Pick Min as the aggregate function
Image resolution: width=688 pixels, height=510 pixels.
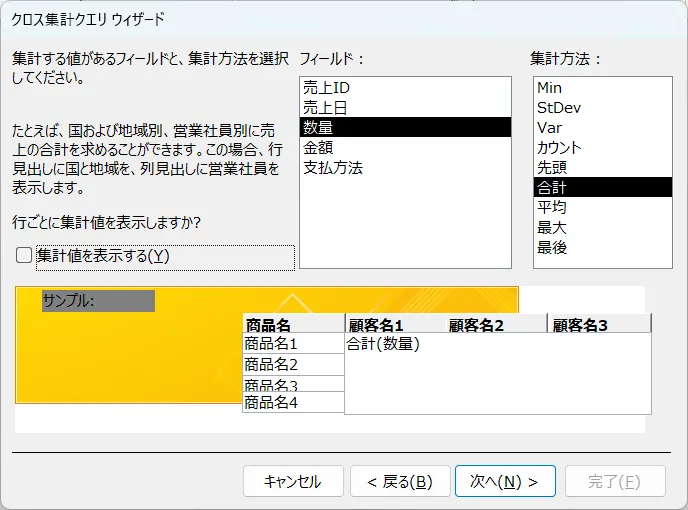pos(602,87)
